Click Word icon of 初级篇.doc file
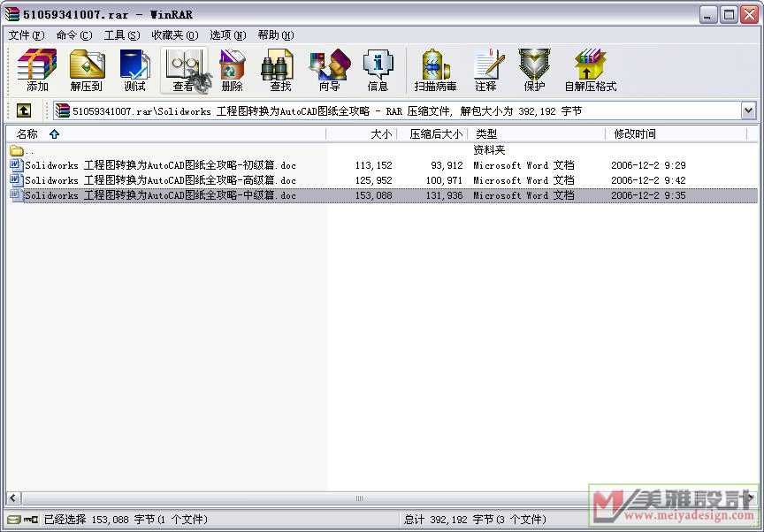Viewport: 764px width, 532px height. click(x=16, y=165)
